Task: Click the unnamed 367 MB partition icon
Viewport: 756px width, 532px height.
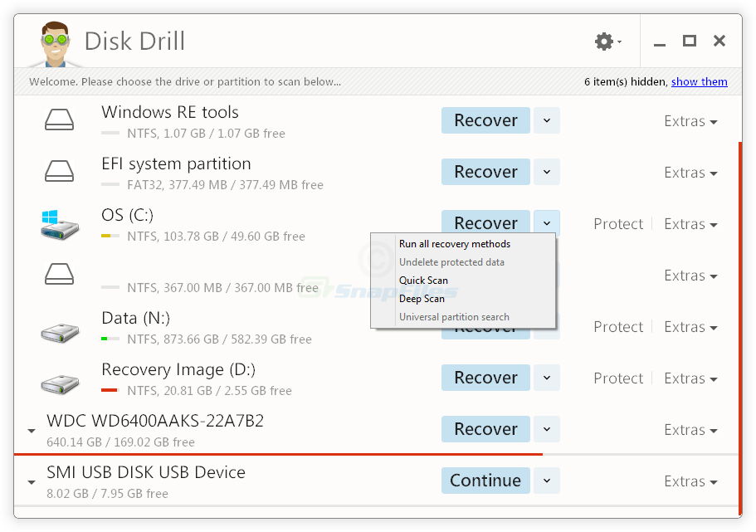Action: click(59, 274)
